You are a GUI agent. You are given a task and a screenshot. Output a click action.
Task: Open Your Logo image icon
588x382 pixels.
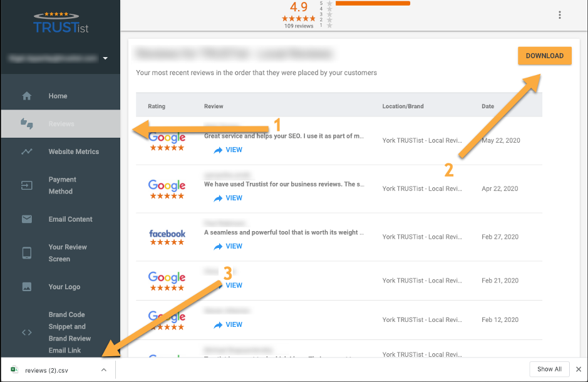pos(27,287)
